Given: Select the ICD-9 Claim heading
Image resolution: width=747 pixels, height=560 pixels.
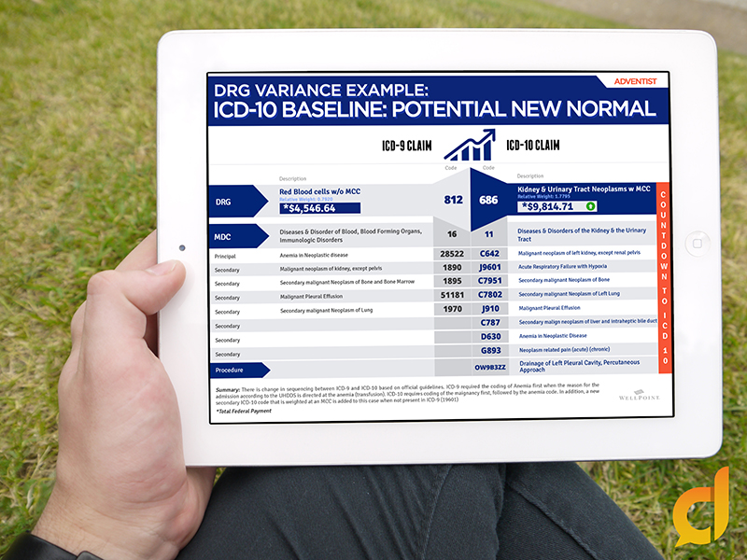Looking at the screenshot, I should tap(409, 146).
